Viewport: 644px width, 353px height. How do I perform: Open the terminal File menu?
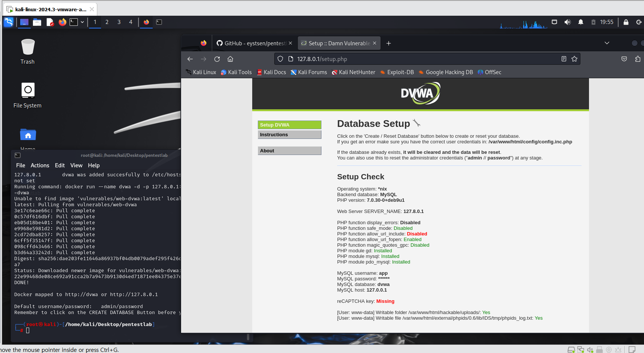21,165
